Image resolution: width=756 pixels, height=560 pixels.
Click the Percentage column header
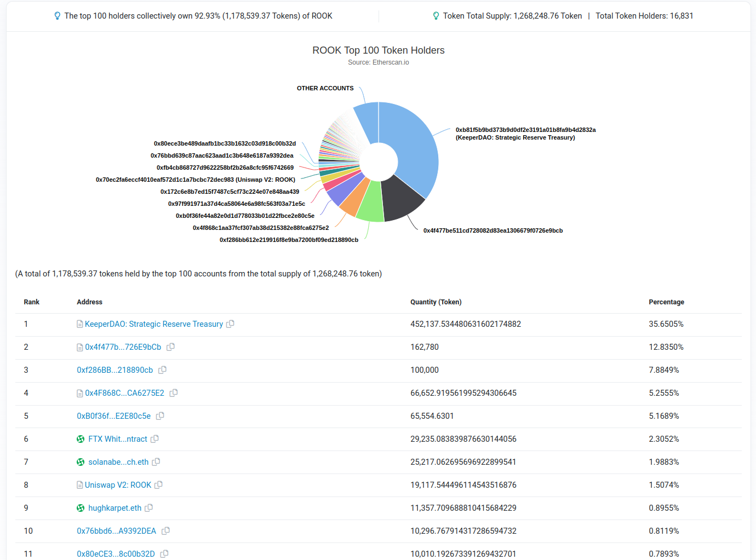pos(667,302)
